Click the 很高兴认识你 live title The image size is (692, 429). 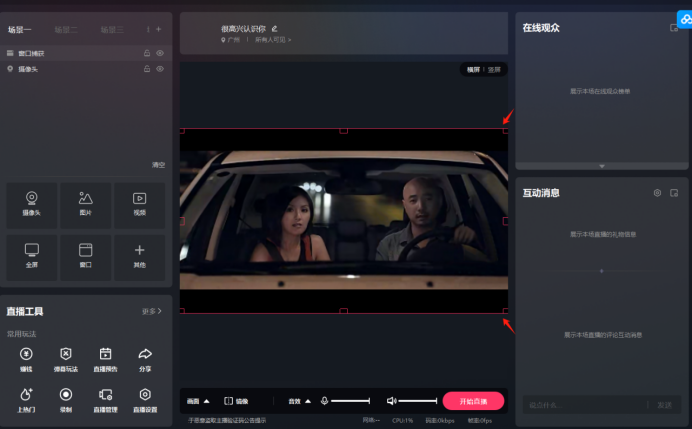(x=244, y=29)
